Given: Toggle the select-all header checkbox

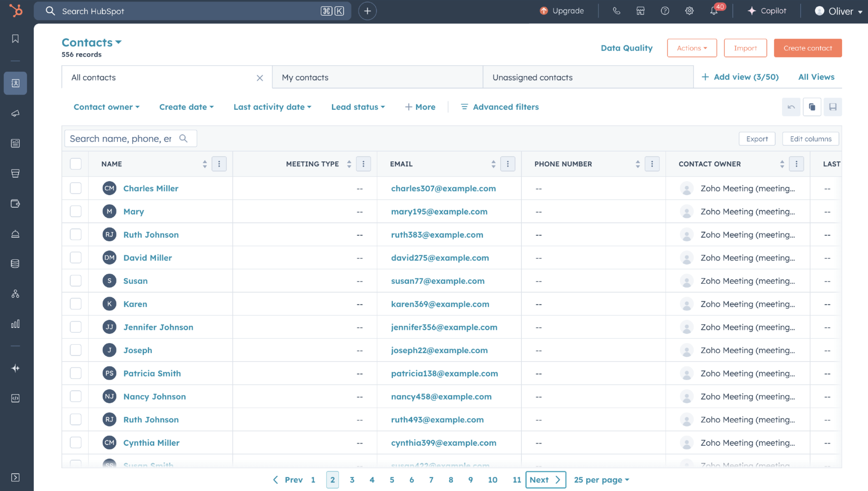Looking at the screenshot, I should coord(75,164).
